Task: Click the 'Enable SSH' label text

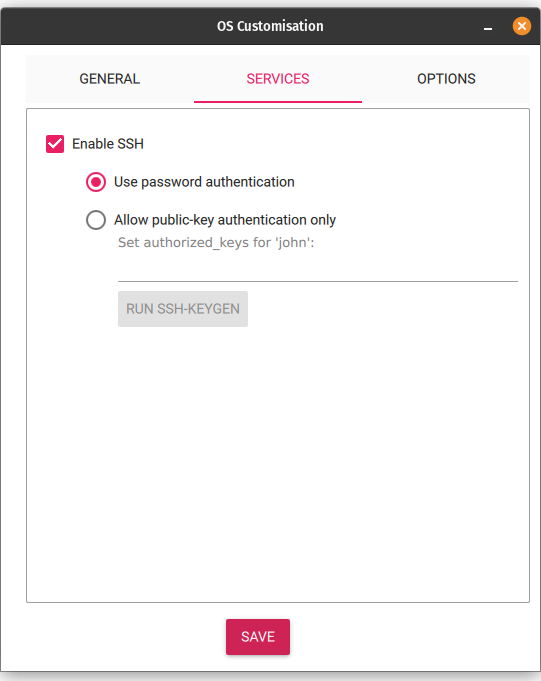Action: coord(108,144)
